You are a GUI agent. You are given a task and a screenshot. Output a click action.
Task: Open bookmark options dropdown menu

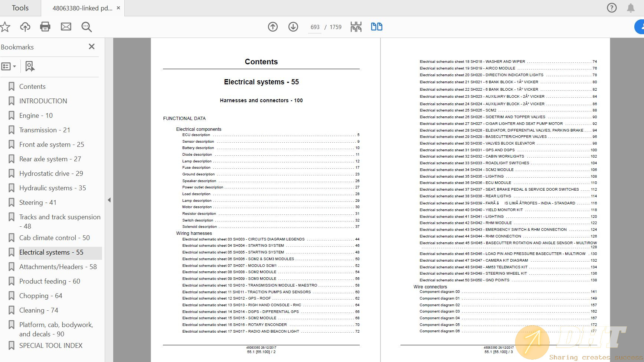pyautogui.click(x=9, y=67)
